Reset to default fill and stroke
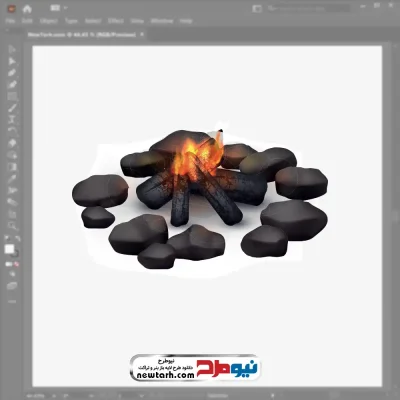Screen dimensions: 400x400 [7, 238]
